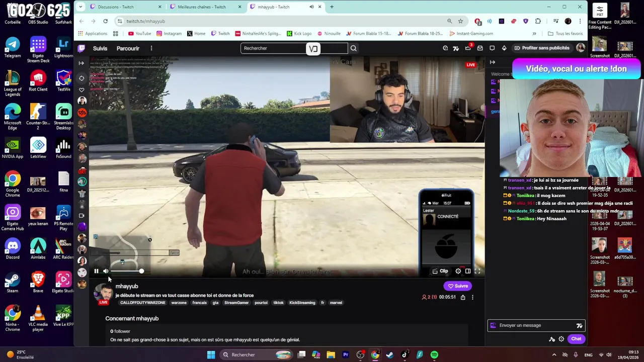
Task: Go to Parcourir in Twitch navigation
Action: pos(128,48)
